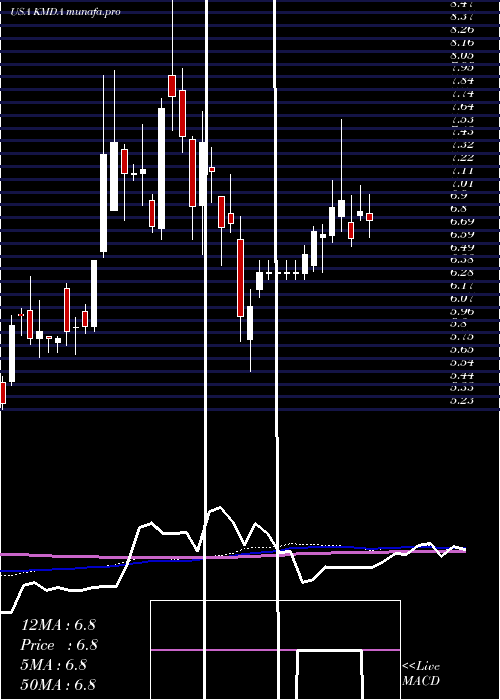Screen dimensions: 500x700
Task: Select the 5.54 price level label
Action: [462, 362]
